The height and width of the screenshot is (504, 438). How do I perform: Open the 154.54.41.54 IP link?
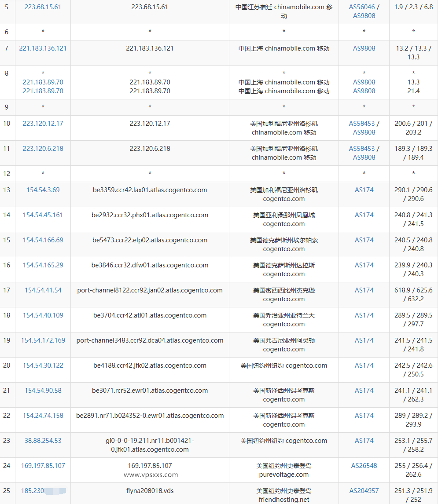pos(43,290)
